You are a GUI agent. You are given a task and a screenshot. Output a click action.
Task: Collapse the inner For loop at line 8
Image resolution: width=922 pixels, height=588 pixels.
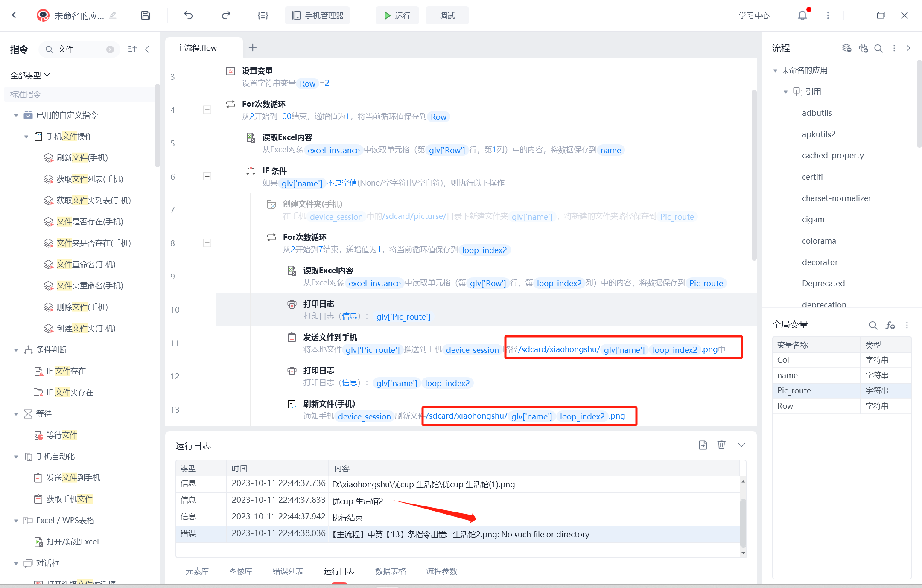[x=207, y=243]
